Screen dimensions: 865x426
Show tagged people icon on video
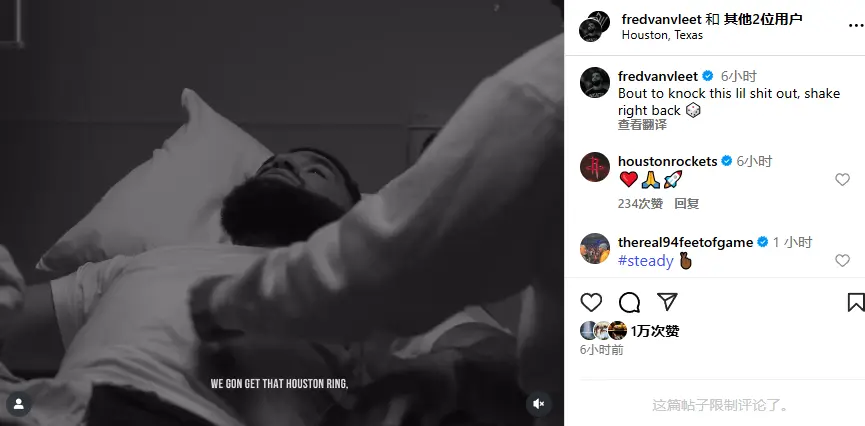(x=19, y=403)
